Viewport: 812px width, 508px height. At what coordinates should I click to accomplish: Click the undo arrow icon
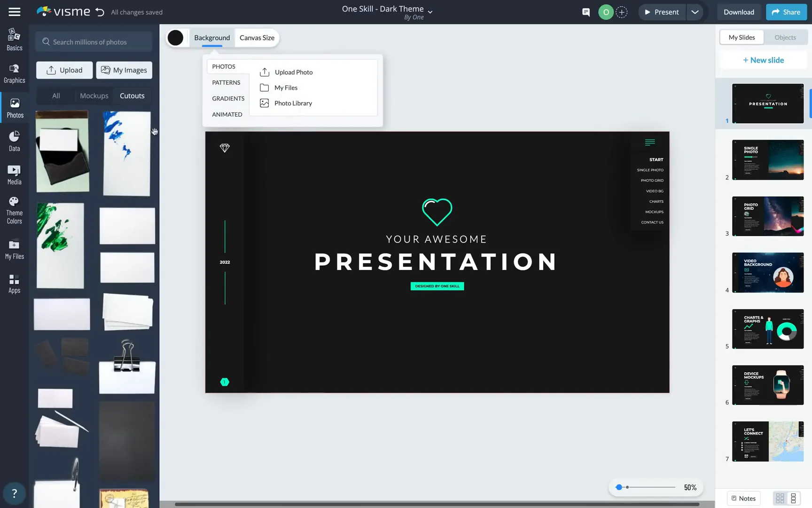click(x=100, y=12)
